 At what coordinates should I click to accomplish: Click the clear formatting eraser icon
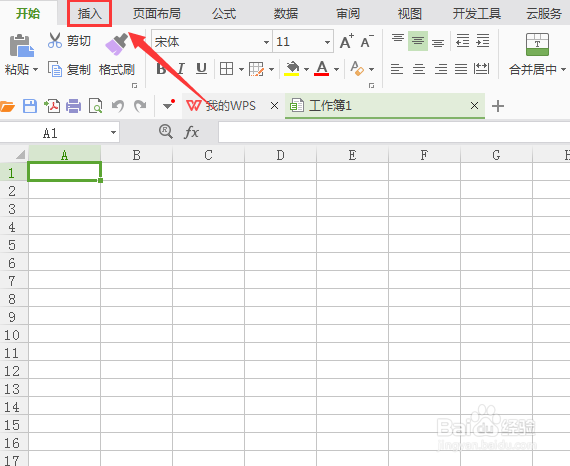coord(357,68)
